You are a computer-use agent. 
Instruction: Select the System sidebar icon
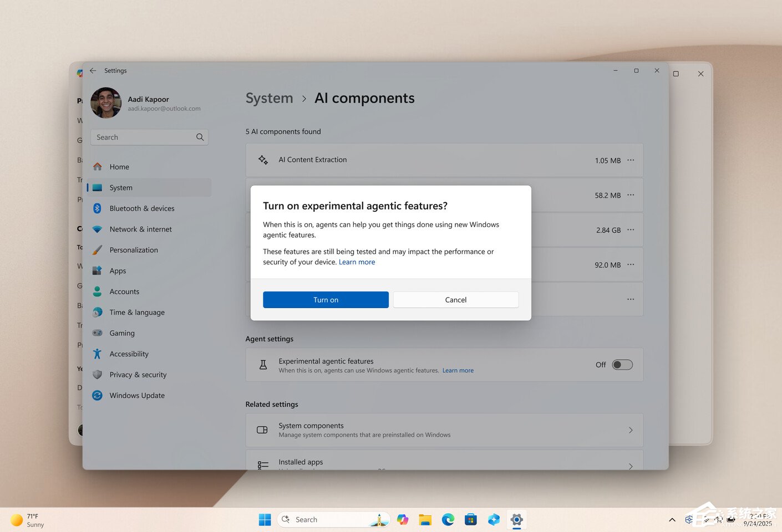(x=97, y=187)
